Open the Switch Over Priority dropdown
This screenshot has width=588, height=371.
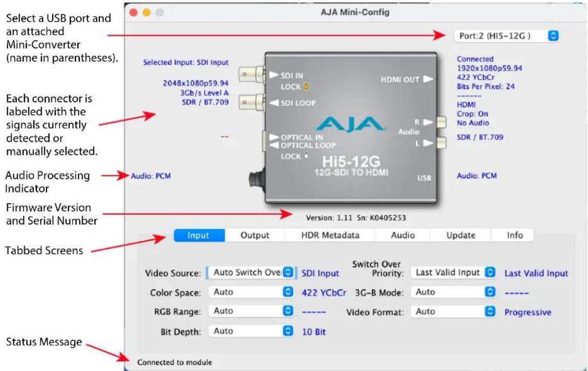[453, 272]
